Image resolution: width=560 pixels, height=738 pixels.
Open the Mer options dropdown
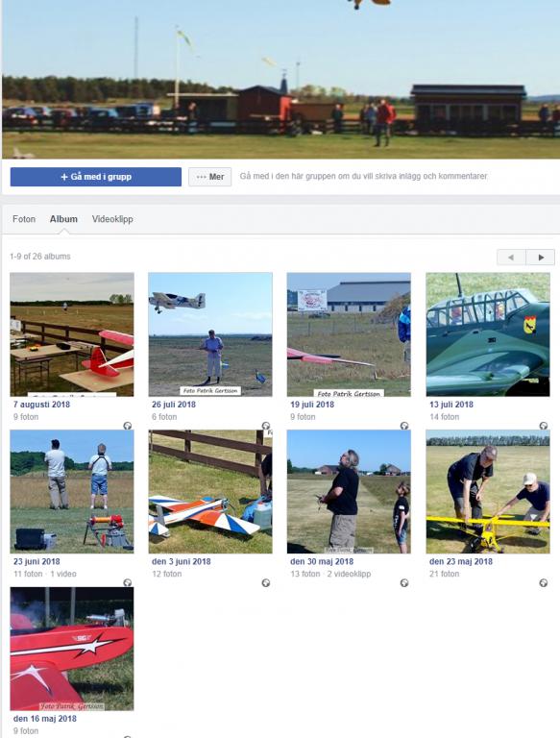[x=210, y=177]
